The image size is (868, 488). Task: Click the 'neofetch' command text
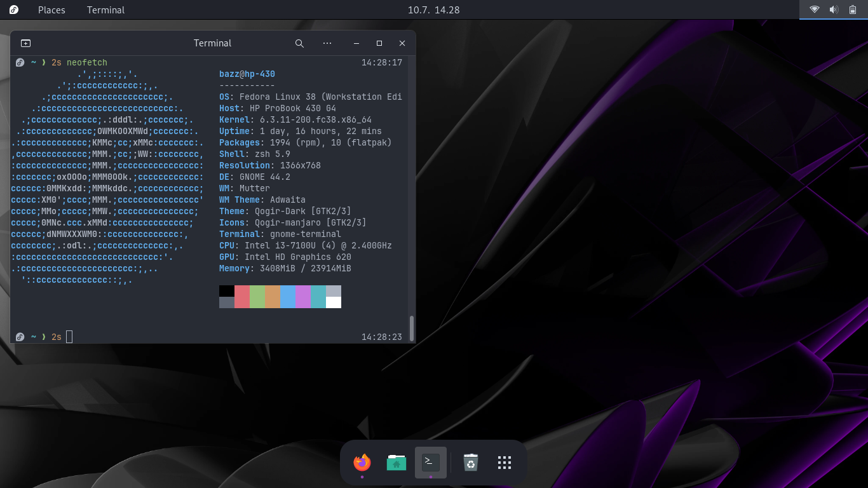tap(87, 63)
